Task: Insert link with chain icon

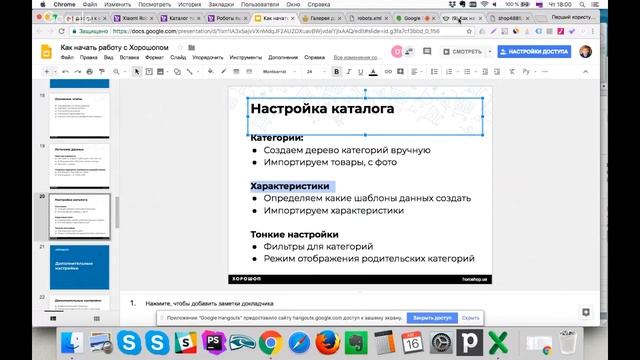Action: pyautogui.click(x=388, y=72)
